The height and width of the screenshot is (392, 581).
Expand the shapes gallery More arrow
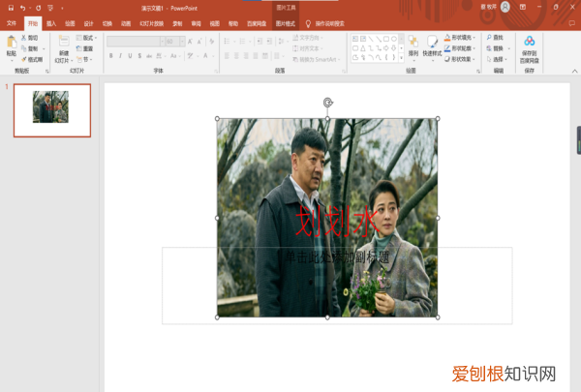point(401,57)
